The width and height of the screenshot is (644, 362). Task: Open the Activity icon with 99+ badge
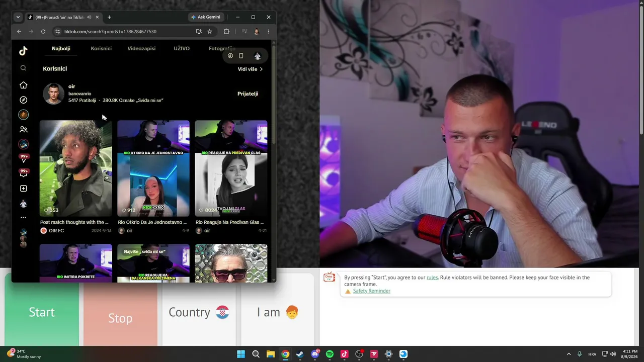(x=24, y=158)
